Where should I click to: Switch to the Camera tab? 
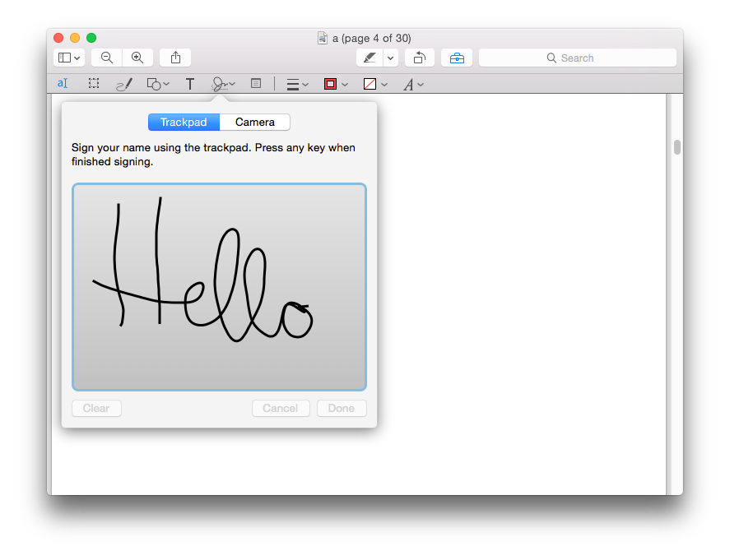pyautogui.click(x=254, y=122)
